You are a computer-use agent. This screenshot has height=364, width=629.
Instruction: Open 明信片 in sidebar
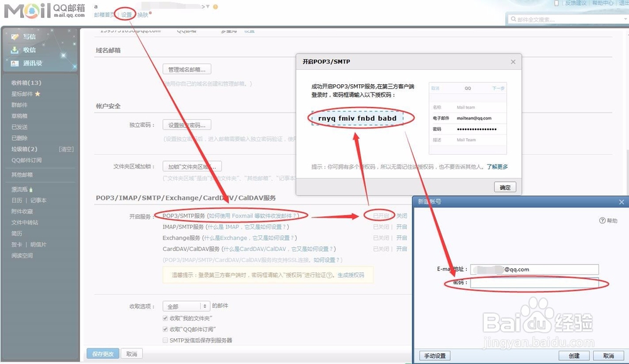pos(38,245)
